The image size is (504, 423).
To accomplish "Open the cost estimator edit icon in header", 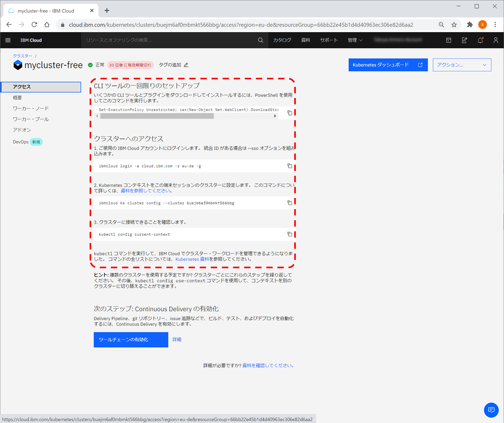I will pos(464,40).
